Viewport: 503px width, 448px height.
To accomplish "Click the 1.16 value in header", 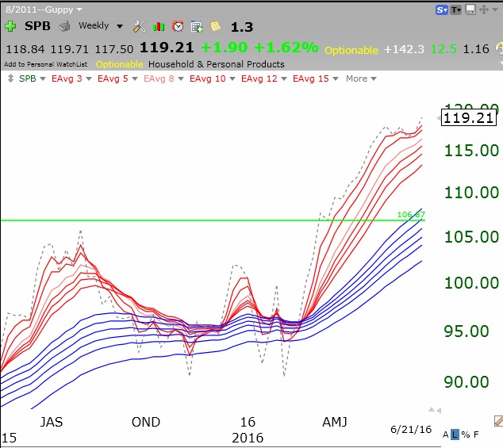I will 476,49.
